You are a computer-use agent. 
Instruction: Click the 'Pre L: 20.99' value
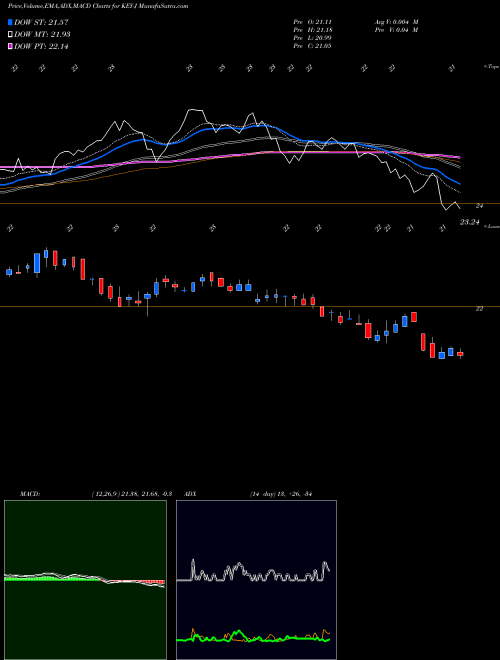(x=312, y=38)
